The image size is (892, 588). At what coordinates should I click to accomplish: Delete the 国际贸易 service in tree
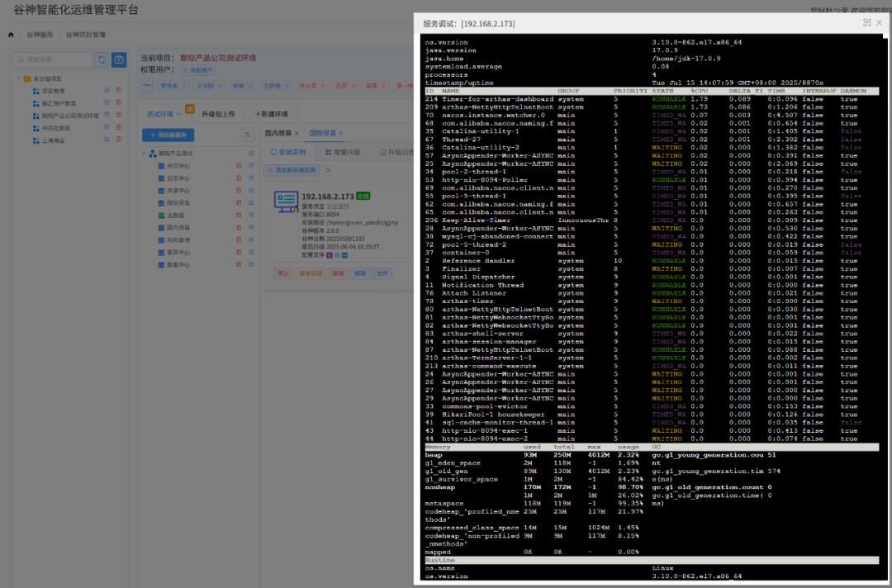pos(239,203)
